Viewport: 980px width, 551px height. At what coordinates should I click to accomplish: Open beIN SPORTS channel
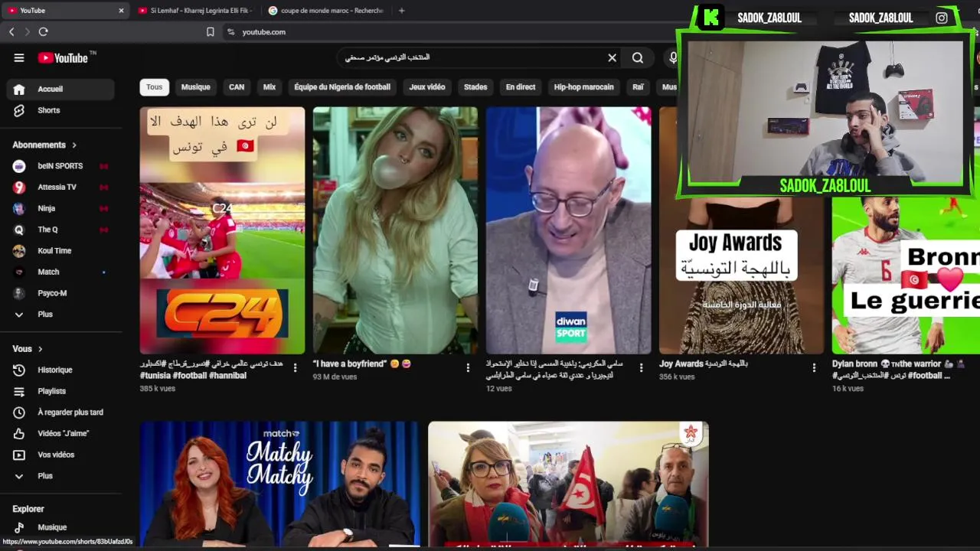[61, 166]
